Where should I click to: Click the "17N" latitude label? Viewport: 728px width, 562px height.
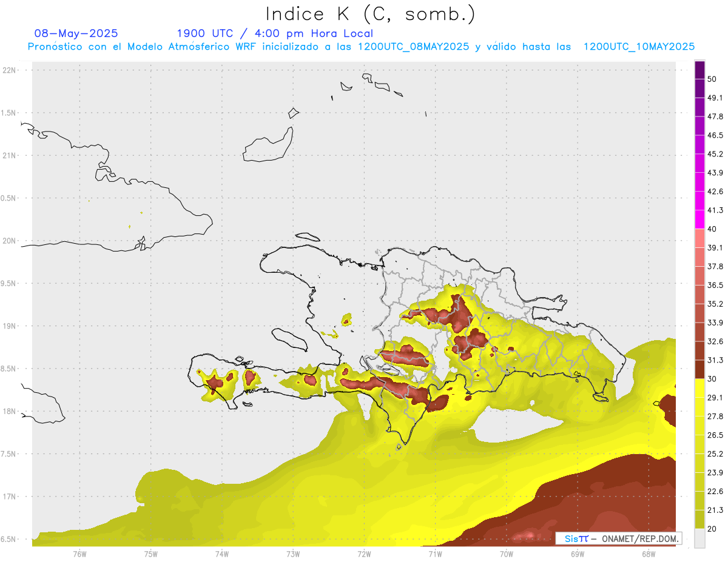[9, 497]
